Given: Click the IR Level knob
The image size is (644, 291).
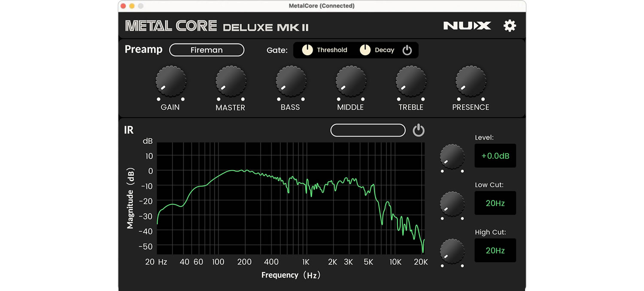Looking at the screenshot, I should (452, 156).
